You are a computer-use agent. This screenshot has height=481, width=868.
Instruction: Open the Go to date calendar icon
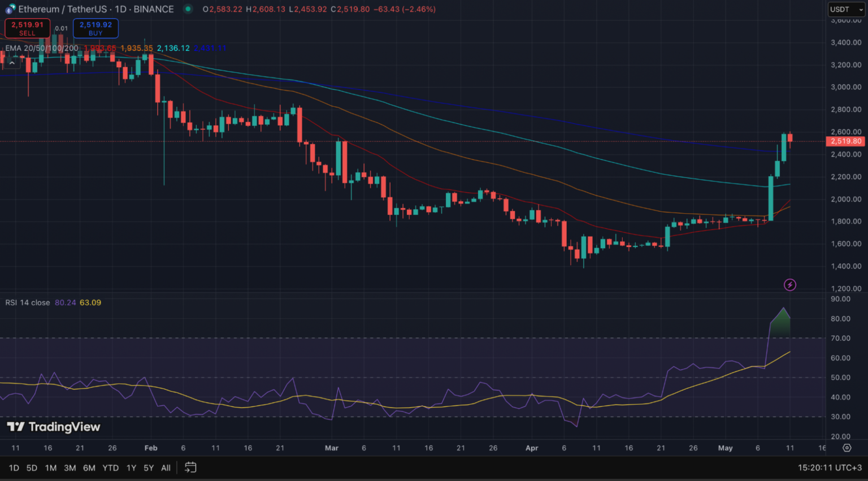click(190, 467)
